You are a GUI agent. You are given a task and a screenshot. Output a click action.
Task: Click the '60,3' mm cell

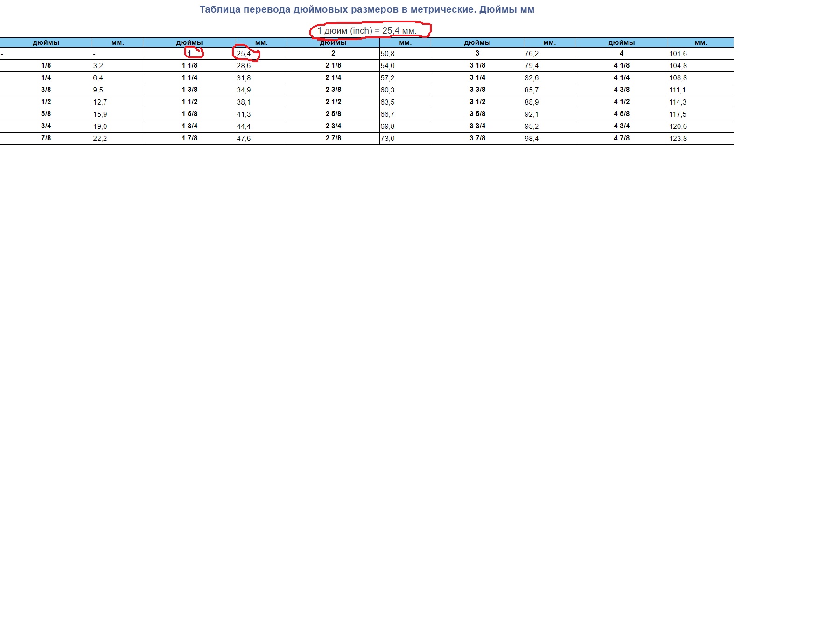click(405, 90)
